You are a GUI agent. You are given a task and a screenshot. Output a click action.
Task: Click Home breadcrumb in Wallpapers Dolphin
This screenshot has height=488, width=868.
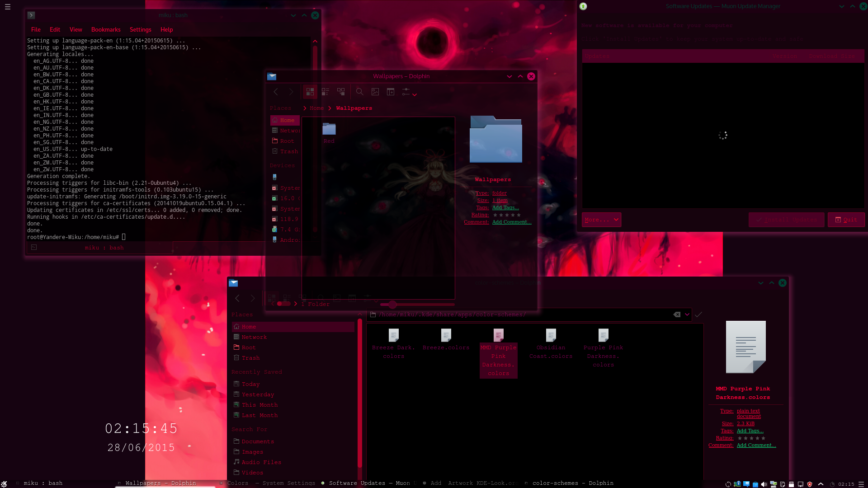(x=316, y=108)
